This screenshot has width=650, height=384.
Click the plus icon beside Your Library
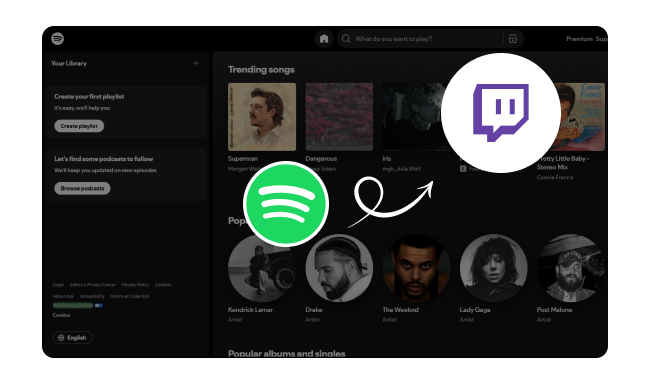(196, 63)
